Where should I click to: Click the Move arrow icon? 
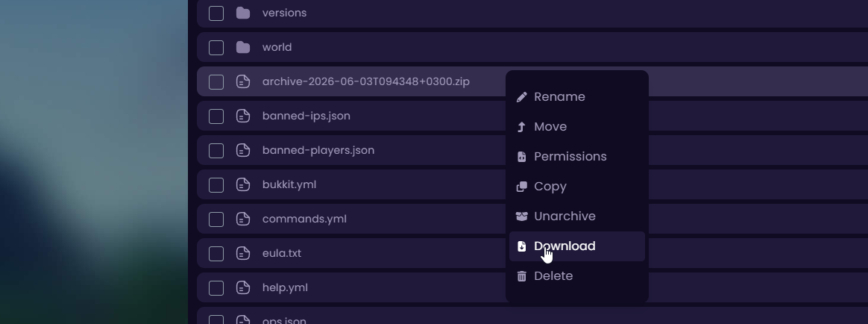coord(521,127)
